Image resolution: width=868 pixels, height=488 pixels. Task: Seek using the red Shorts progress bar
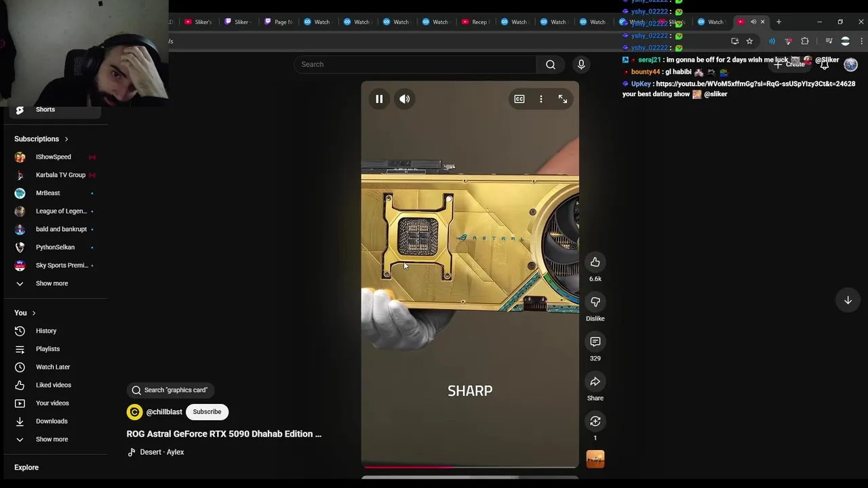click(x=470, y=466)
